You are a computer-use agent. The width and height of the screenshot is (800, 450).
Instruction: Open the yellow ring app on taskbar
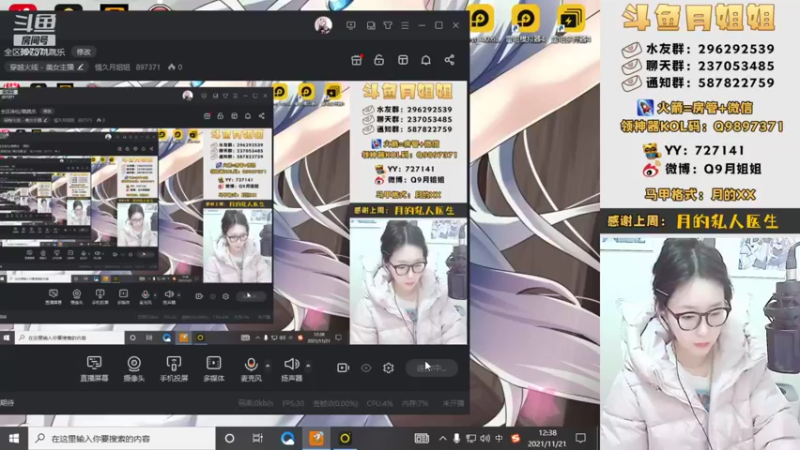pyautogui.click(x=345, y=438)
